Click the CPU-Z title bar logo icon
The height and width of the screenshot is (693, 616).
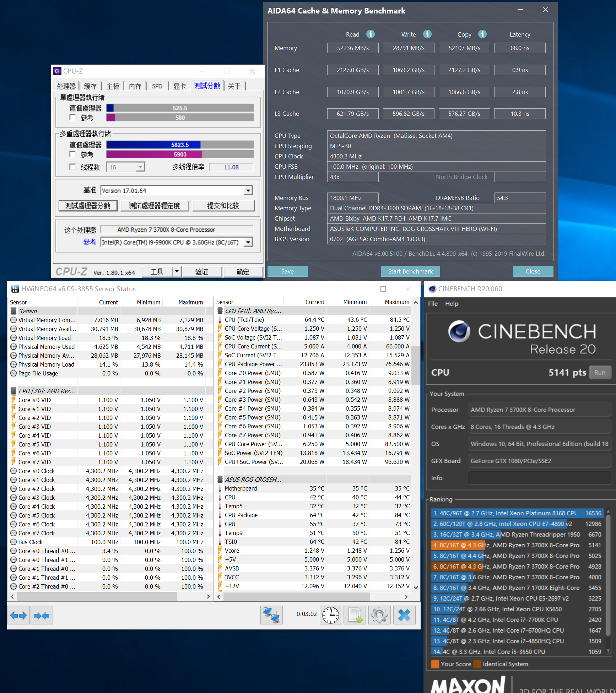tap(57, 71)
